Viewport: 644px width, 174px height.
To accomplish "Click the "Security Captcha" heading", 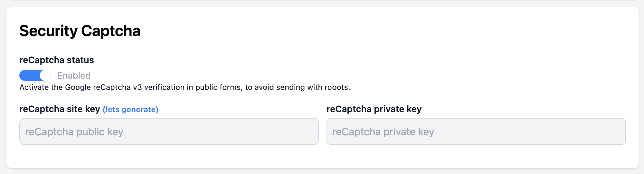I will pos(80,31).
